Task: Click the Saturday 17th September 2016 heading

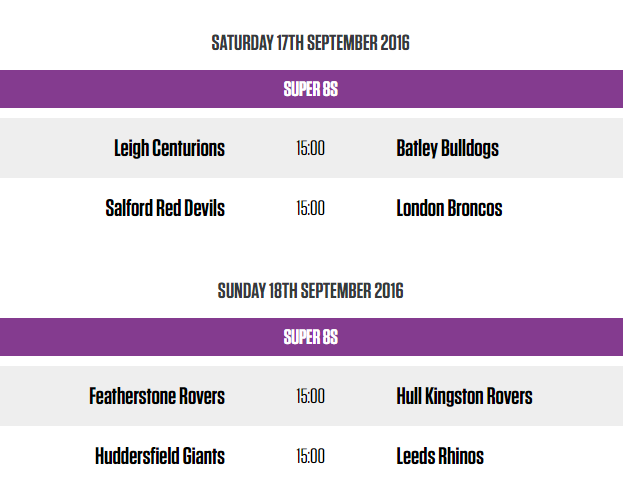Action: point(311,43)
